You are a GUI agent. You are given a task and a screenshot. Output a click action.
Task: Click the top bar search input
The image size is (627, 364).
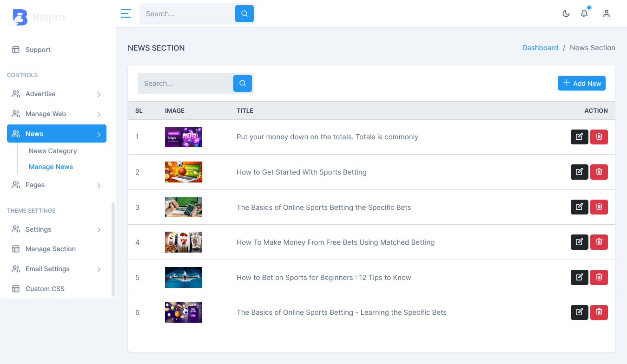click(x=187, y=14)
